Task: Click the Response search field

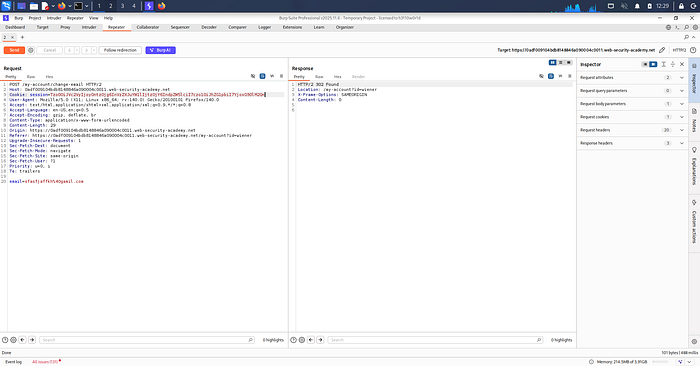Action: coord(436,340)
